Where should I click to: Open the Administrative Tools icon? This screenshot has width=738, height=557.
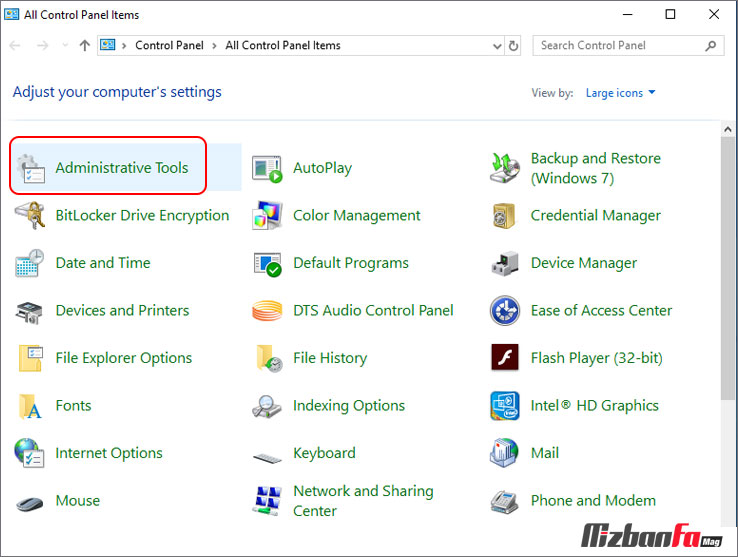31,168
